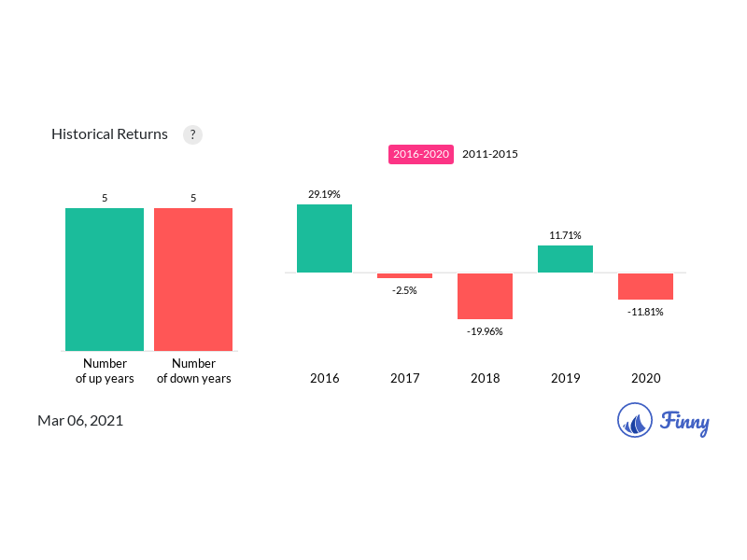Switch to the 2011-2015 period tab

[x=490, y=154]
